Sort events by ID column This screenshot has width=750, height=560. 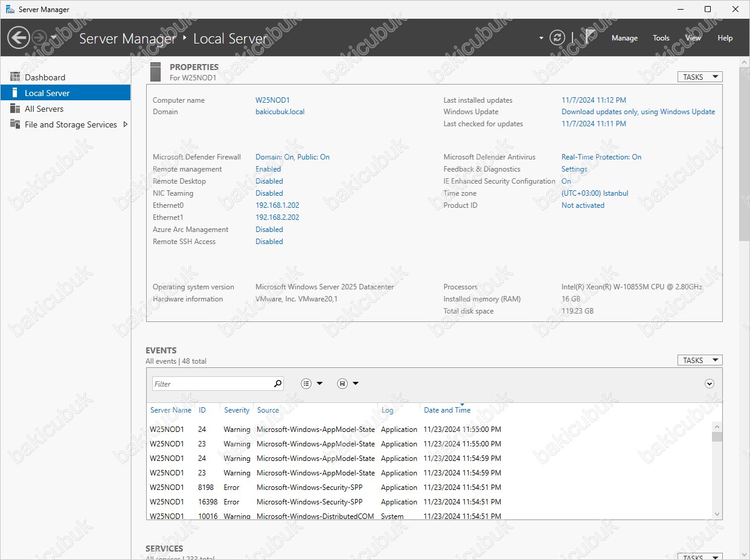pos(202,410)
